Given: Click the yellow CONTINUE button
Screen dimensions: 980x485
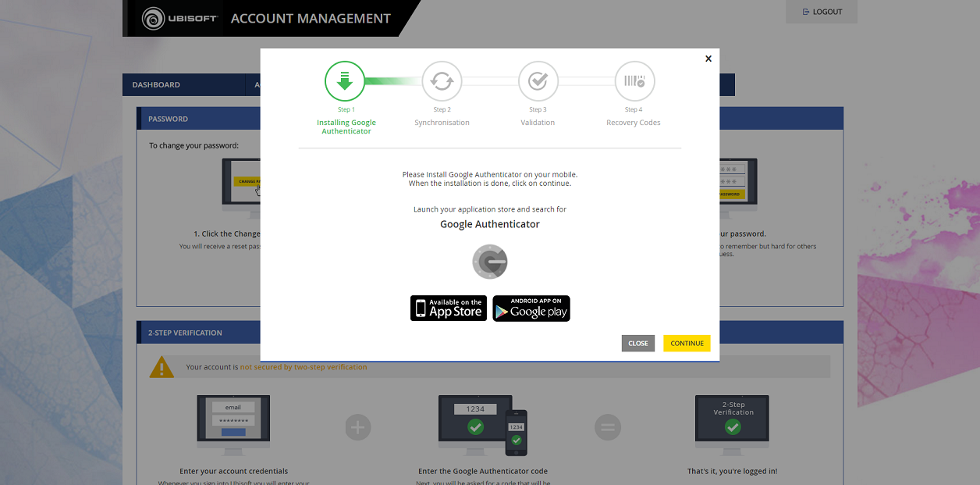Looking at the screenshot, I should point(687,344).
